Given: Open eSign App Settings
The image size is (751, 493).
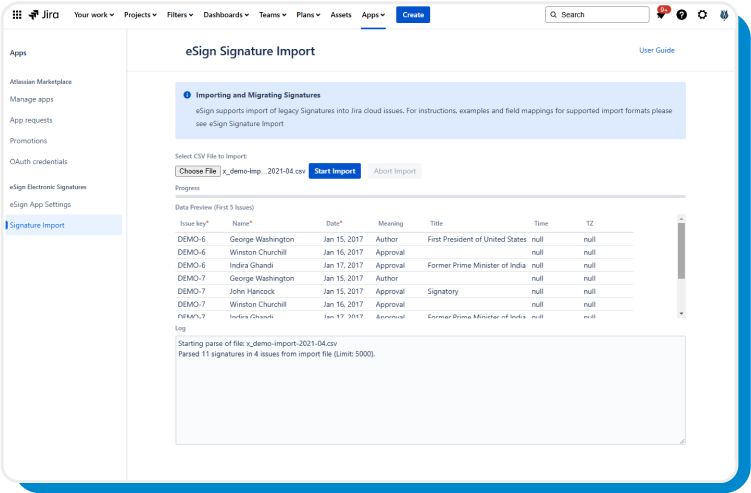Looking at the screenshot, I should 40,205.
